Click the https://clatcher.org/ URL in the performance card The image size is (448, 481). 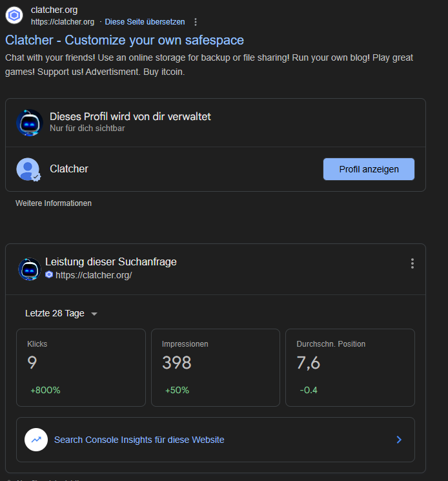click(94, 275)
